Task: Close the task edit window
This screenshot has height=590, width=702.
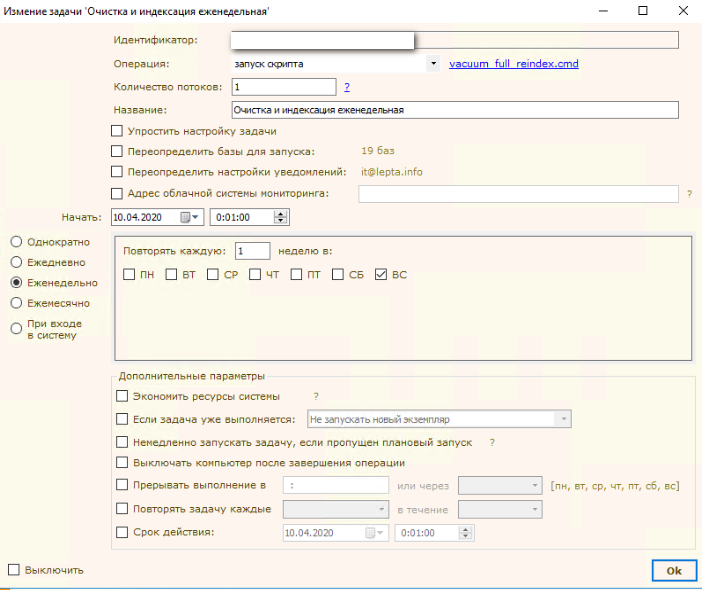Action: click(683, 11)
